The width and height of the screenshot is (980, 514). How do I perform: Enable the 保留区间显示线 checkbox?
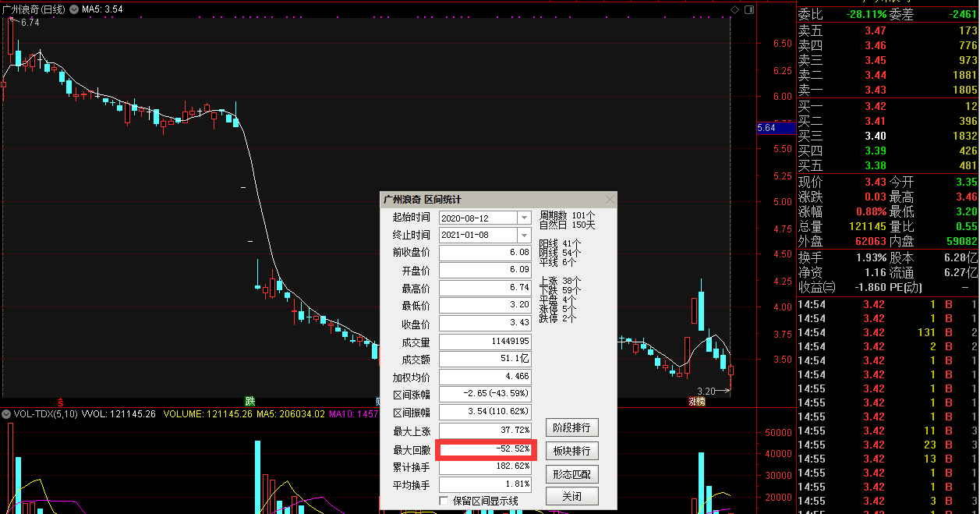tap(444, 501)
